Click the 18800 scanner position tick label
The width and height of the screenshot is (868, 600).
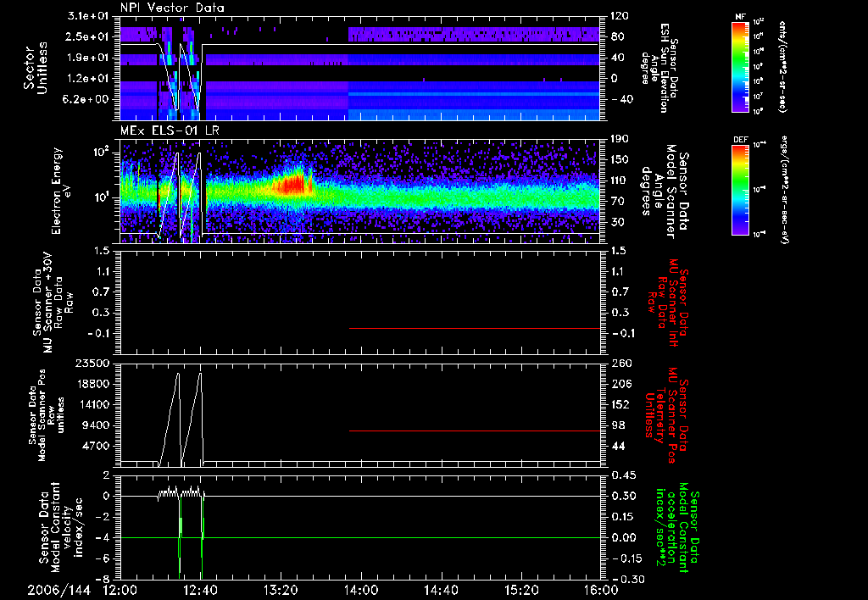(92, 384)
